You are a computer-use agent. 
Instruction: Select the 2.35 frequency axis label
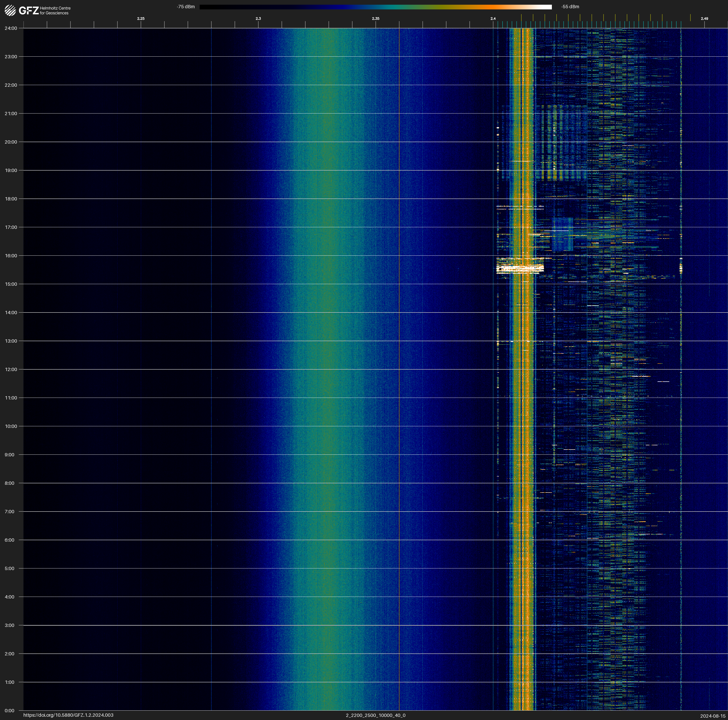[375, 19]
